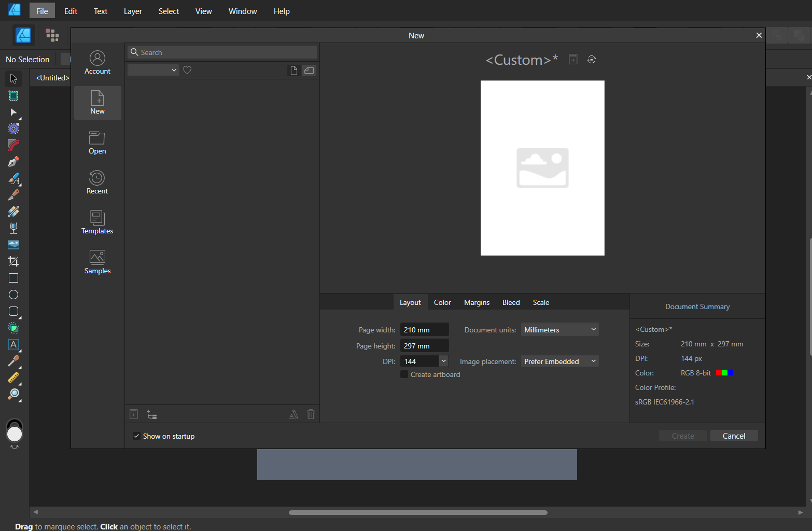This screenshot has height=531, width=812.
Task: Select the Color Picker tool
Action: tap(13, 361)
